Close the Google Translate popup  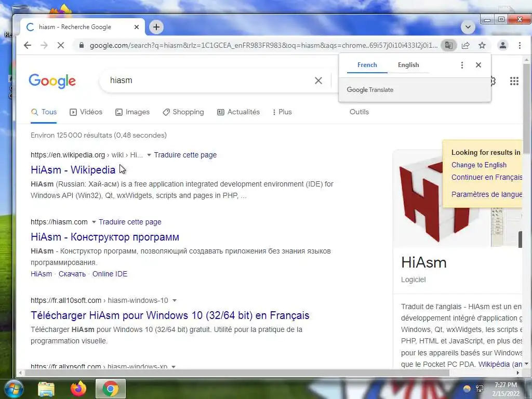(478, 65)
